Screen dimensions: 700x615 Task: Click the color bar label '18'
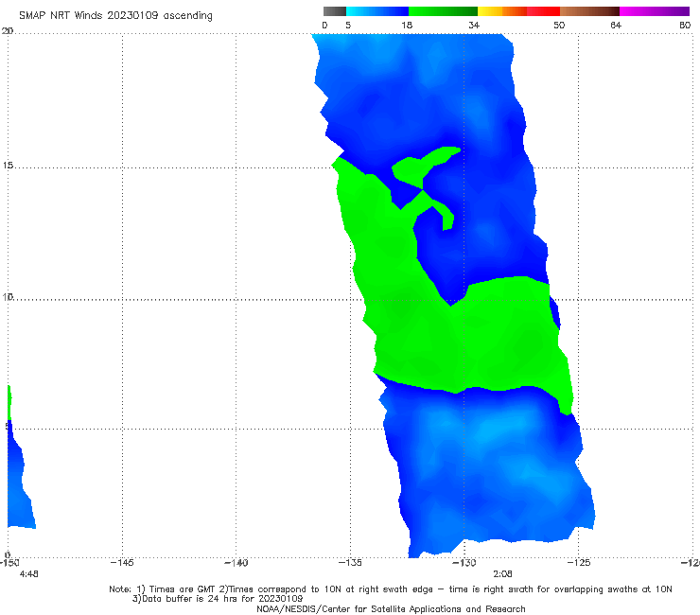[407, 26]
